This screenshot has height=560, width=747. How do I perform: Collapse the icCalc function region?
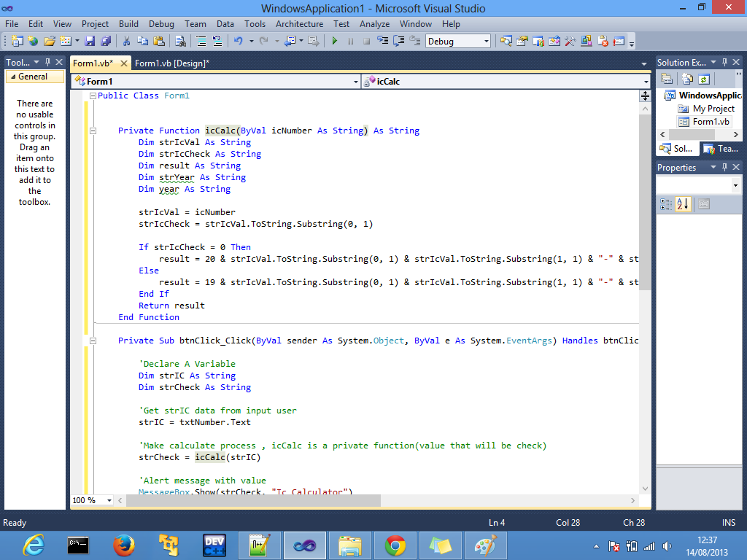click(x=92, y=131)
